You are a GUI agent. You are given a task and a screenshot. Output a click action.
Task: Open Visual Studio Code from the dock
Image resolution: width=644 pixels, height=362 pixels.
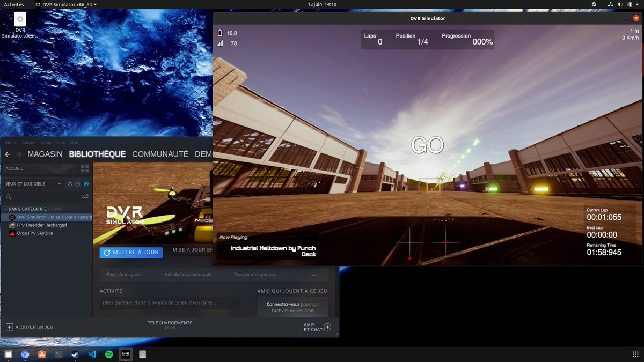[92, 354]
